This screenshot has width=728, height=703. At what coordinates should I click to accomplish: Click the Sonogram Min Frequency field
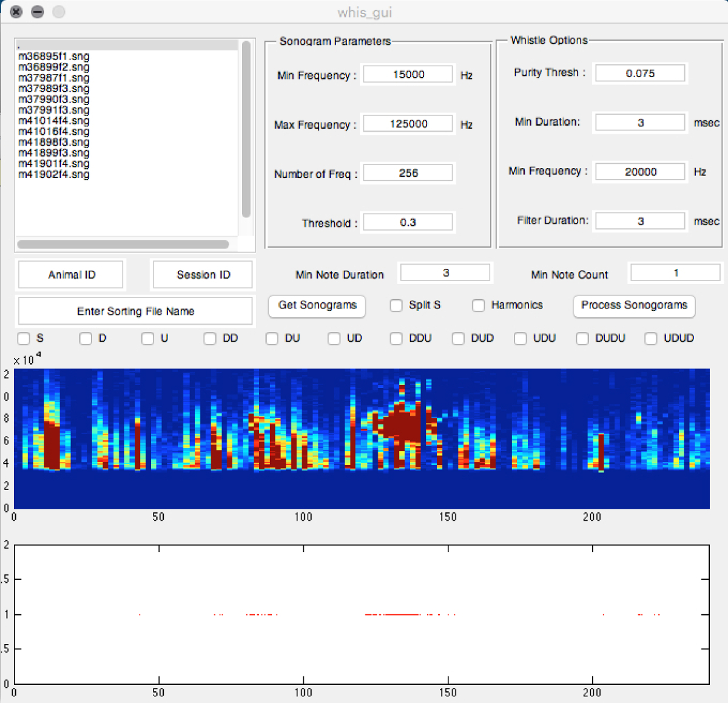(x=408, y=75)
